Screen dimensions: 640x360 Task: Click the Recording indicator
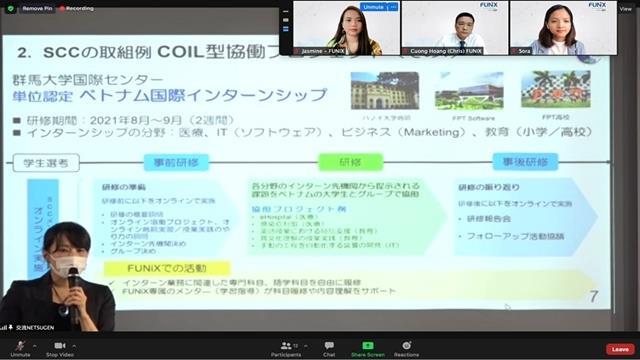point(76,8)
